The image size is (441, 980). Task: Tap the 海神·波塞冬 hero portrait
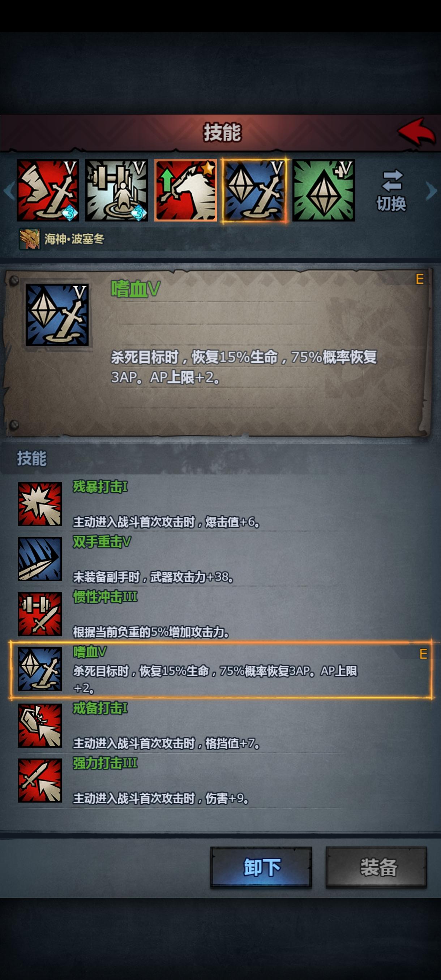click(x=30, y=239)
